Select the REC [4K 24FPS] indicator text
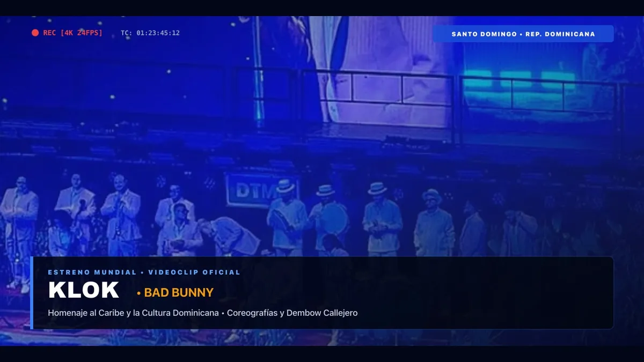 click(x=72, y=33)
